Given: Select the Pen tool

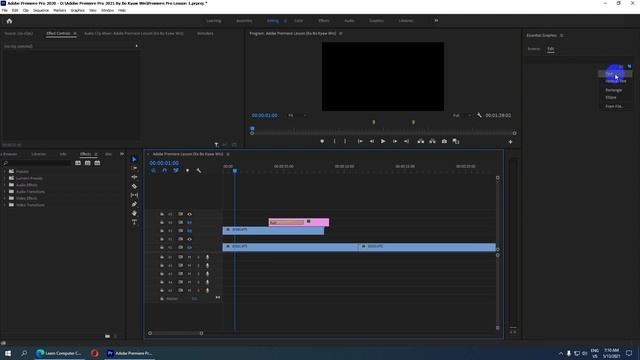Looking at the screenshot, I should tap(134, 204).
